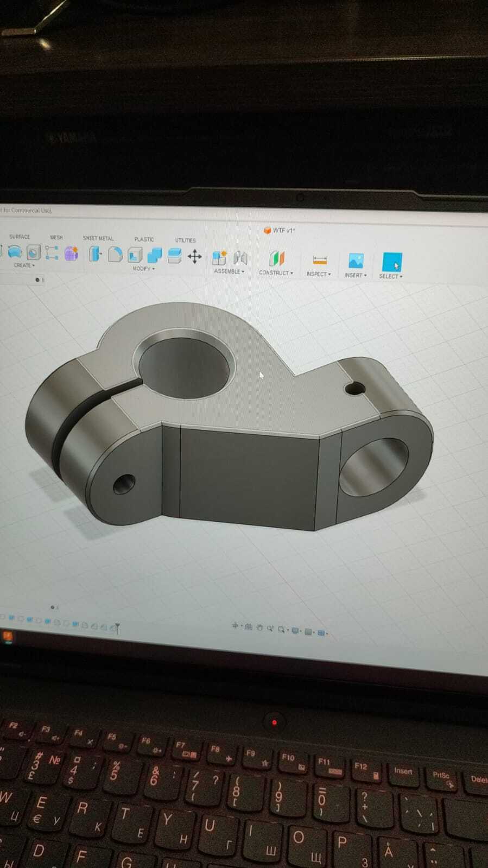Select the Combine tool
The height and width of the screenshot is (868, 488).
(x=155, y=255)
